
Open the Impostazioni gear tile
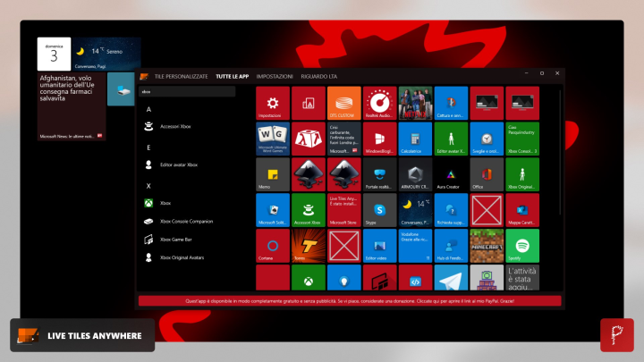(x=273, y=103)
